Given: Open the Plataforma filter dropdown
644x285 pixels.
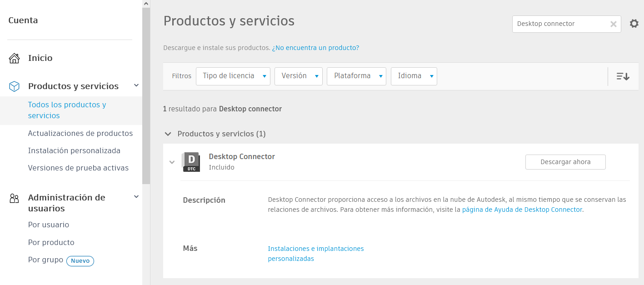Looking at the screenshot, I should pyautogui.click(x=356, y=76).
